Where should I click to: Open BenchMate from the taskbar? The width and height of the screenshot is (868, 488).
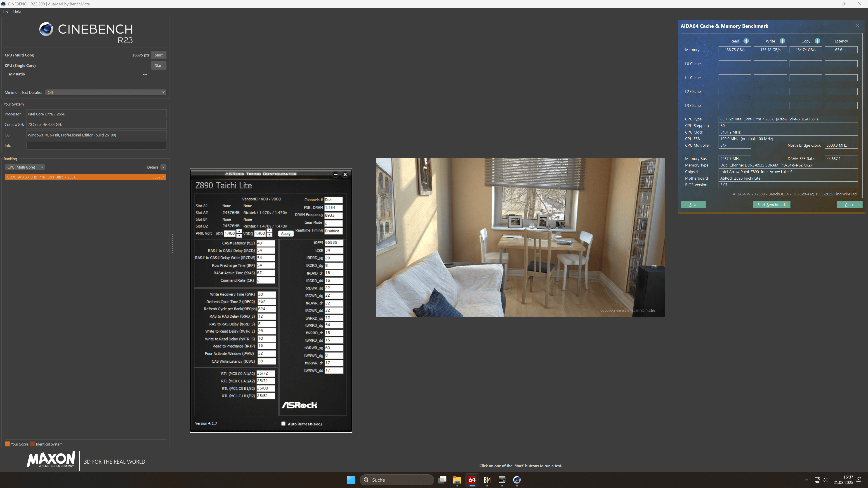(487, 480)
